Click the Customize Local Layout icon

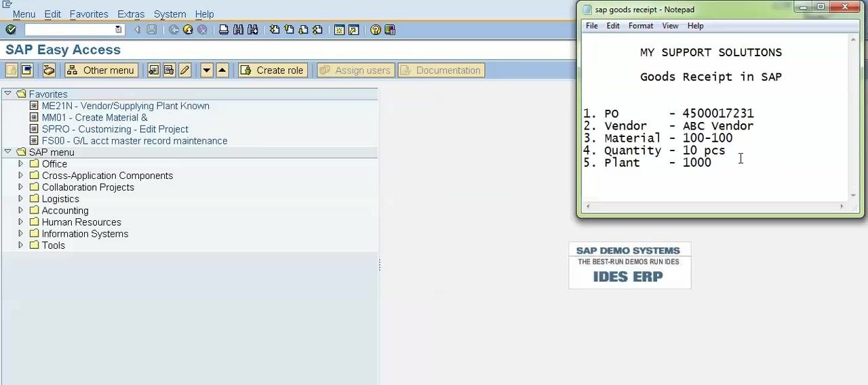click(x=390, y=30)
